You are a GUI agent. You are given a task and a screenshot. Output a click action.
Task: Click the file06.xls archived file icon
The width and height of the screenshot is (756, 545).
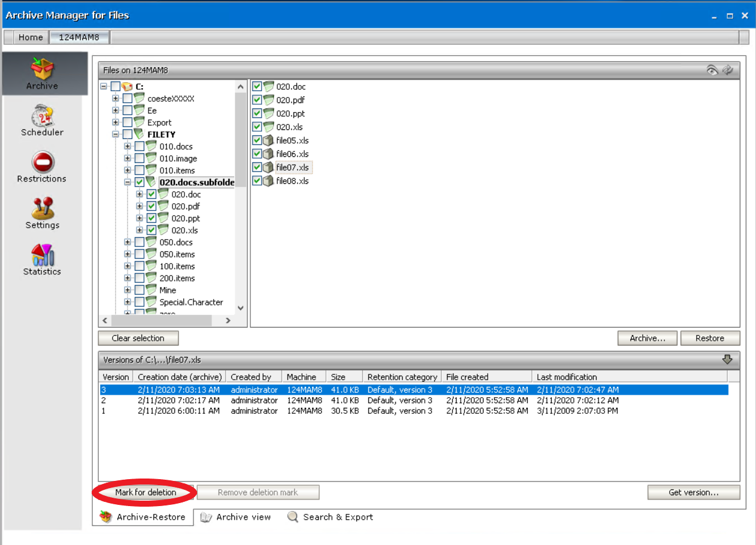tap(268, 154)
